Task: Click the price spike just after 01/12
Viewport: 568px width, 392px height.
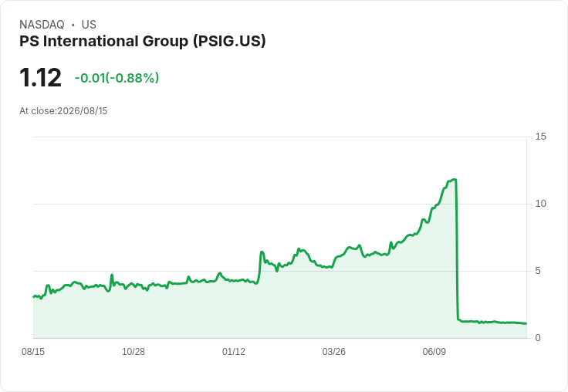Action: pos(262,252)
